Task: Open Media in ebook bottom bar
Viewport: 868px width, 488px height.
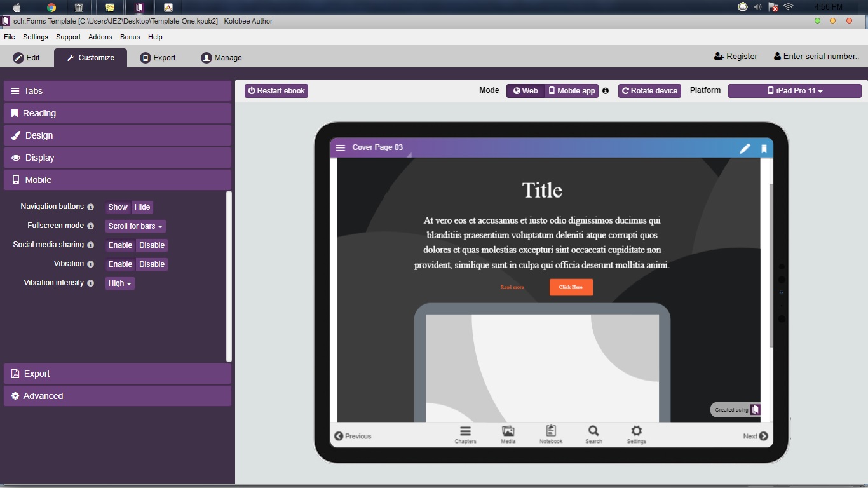Action: (508, 435)
